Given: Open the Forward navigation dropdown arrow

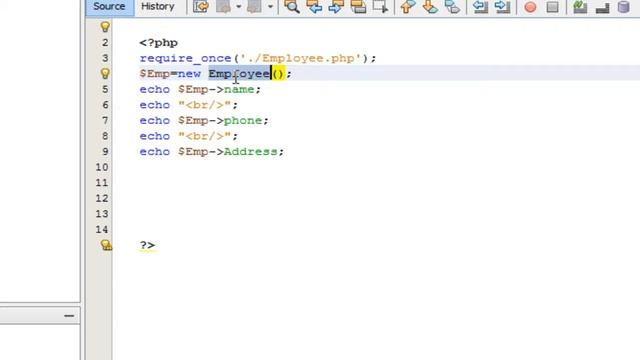Looking at the screenshot, I should tap(270, 7).
